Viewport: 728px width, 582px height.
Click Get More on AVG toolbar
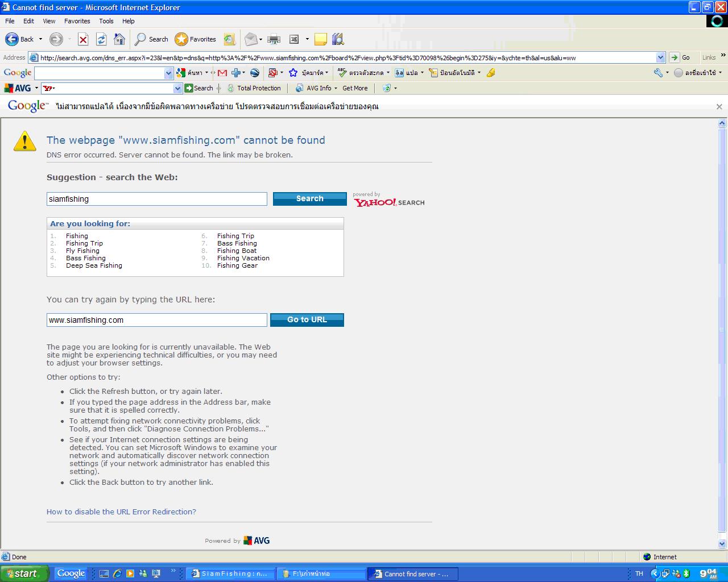click(355, 88)
